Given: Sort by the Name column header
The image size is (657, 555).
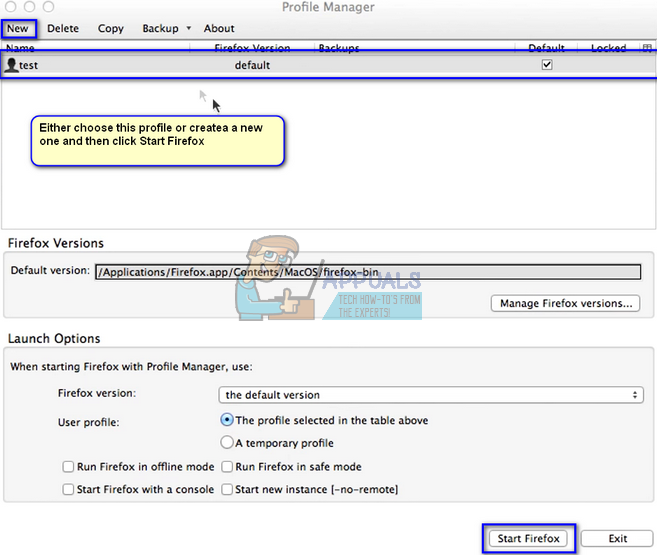Looking at the screenshot, I should pos(96,48).
